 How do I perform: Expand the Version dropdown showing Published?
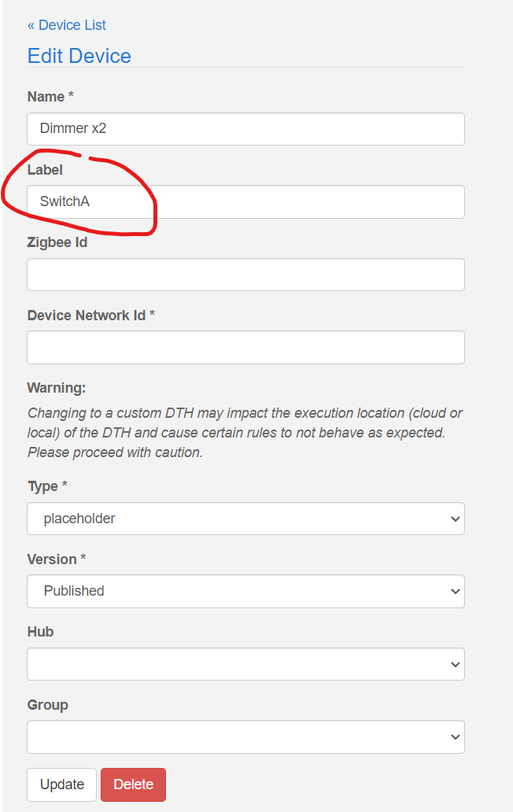pyautogui.click(x=245, y=591)
